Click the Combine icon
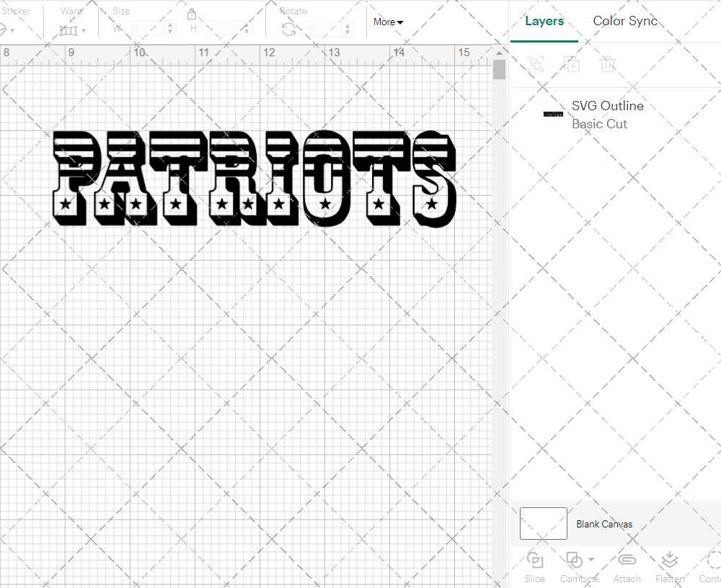Viewport: 721px width, 588px height. coord(575,559)
